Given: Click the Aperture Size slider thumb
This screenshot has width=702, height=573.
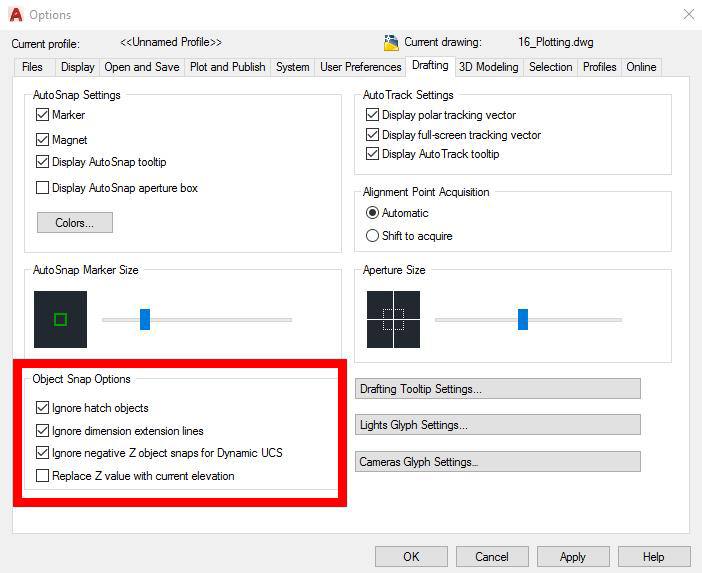Looking at the screenshot, I should (522, 319).
